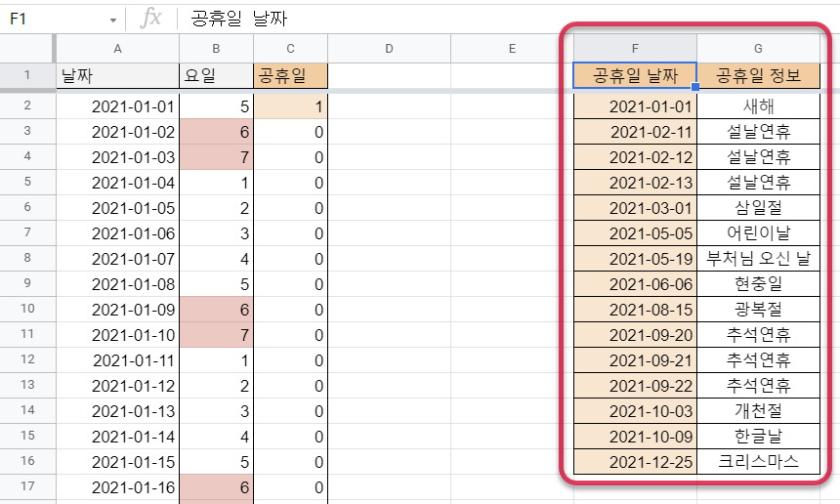Select the column G header

click(x=758, y=48)
